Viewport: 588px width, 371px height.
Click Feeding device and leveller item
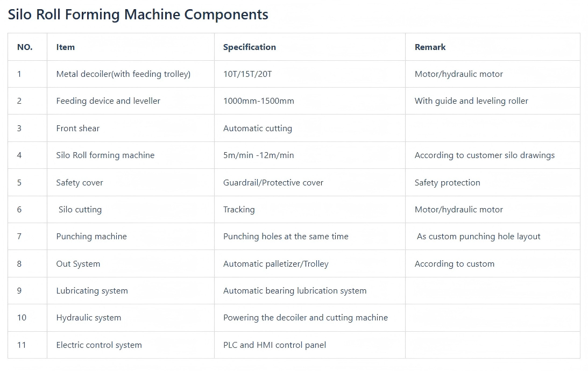[108, 101]
